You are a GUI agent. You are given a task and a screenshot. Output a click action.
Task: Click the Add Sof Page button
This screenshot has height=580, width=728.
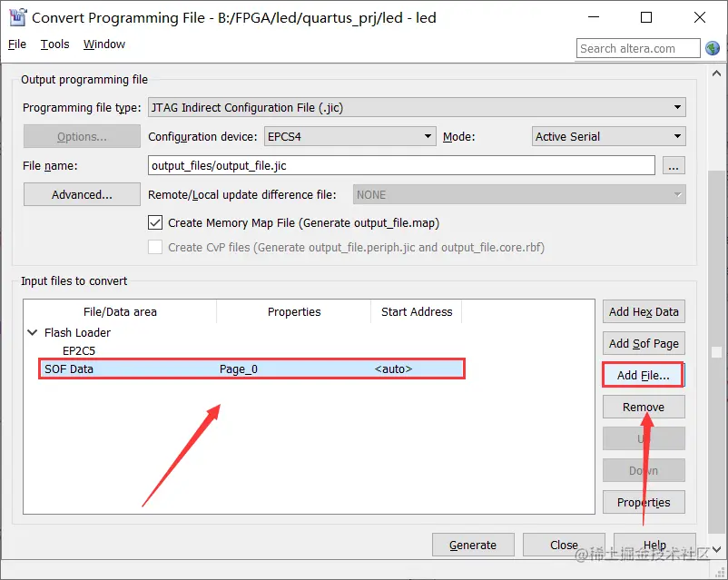(644, 344)
